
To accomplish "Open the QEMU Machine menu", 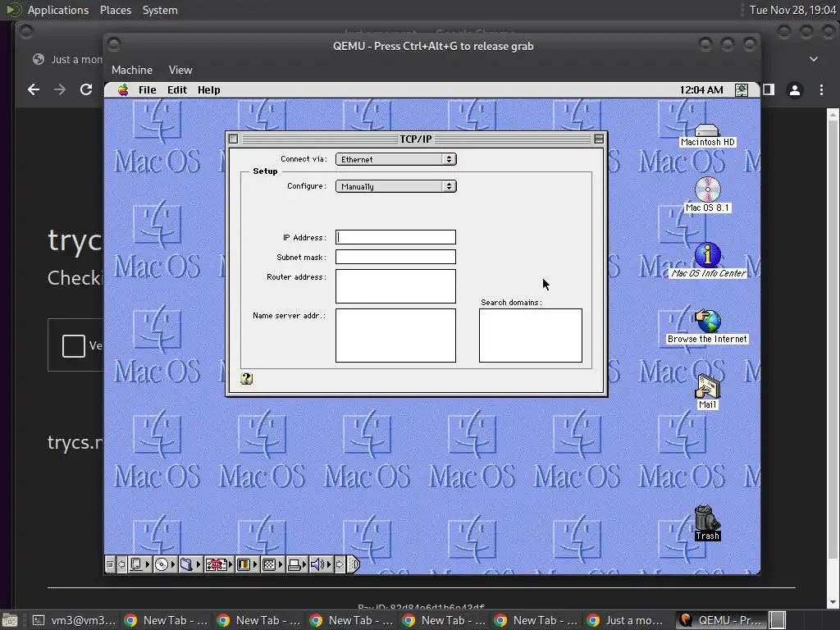I will [132, 70].
